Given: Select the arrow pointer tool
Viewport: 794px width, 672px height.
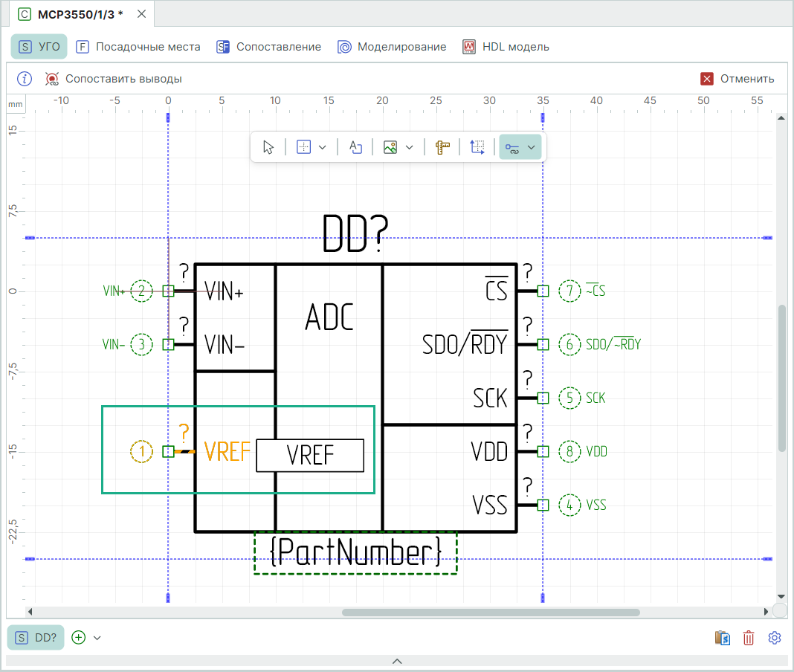Looking at the screenshot, I should click(268, 147).
